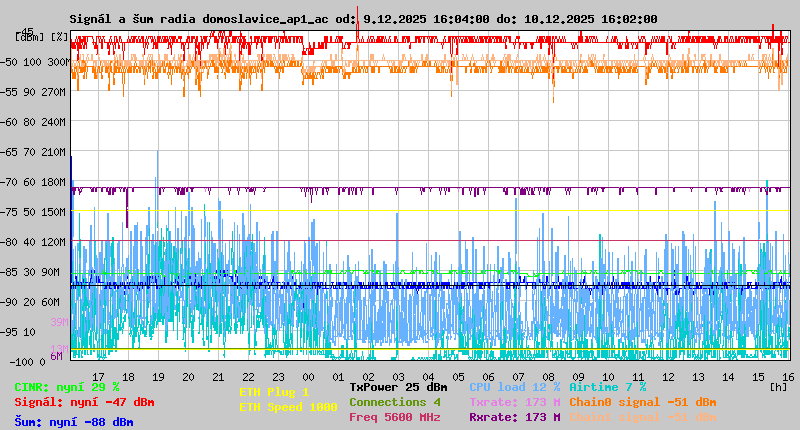The width and height of the screenshot is (800, 430).
Task: Click the CINR legend entry in green
Action: pos(67,387)
